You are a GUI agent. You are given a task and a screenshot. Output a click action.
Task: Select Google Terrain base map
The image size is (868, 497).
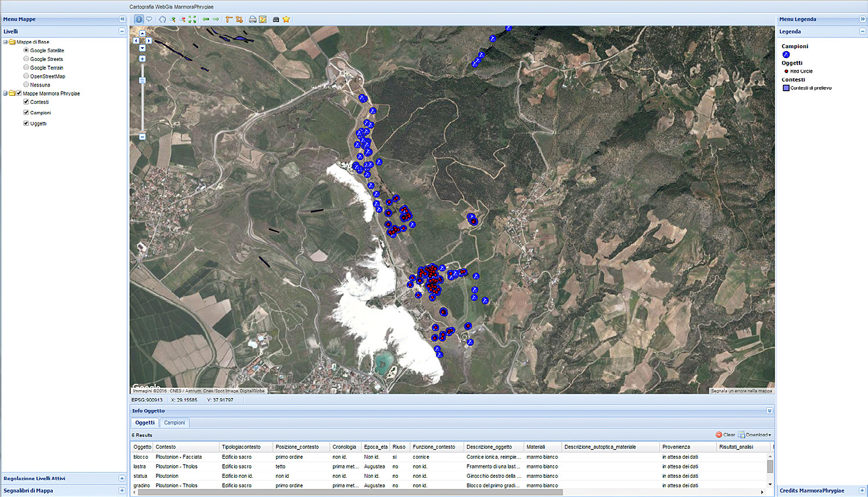click(26, 67)
